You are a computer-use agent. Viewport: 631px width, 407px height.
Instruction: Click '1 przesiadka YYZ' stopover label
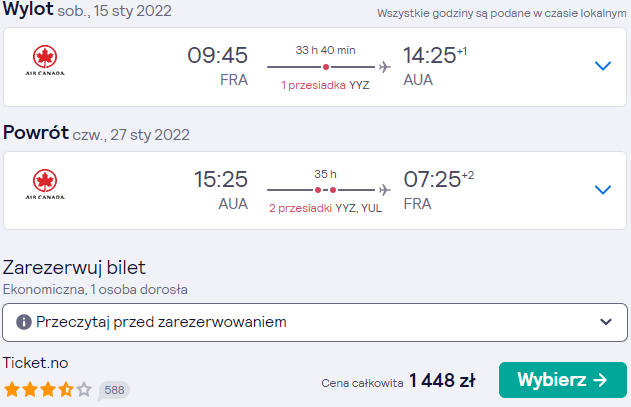tap(325, 85)
